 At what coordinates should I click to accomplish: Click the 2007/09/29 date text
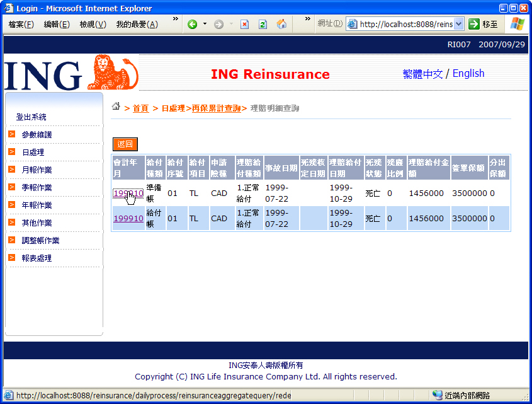pyautogui.click(x=501, y=45)
